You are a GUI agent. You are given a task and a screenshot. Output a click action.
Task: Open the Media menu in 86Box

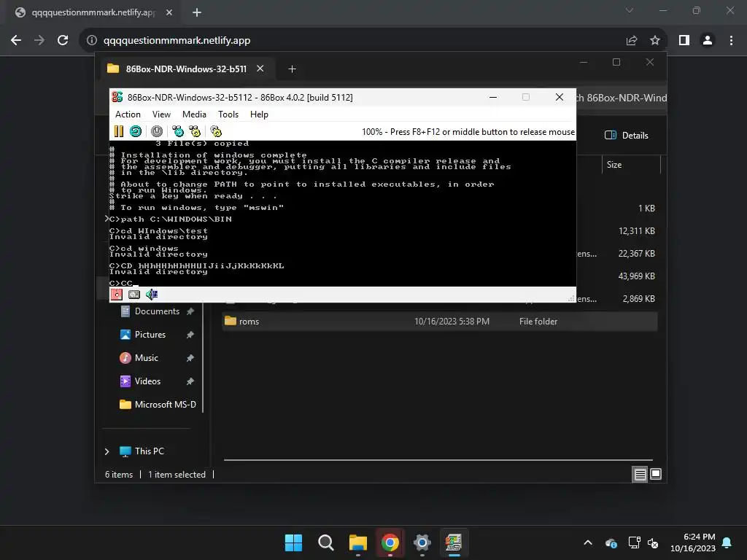(194, 114)
